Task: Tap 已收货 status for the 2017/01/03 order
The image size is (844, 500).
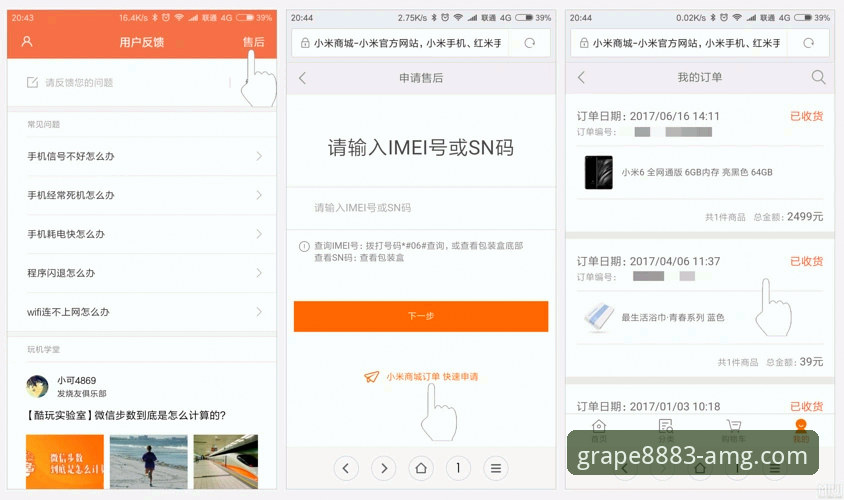Action: coord(806,406)
